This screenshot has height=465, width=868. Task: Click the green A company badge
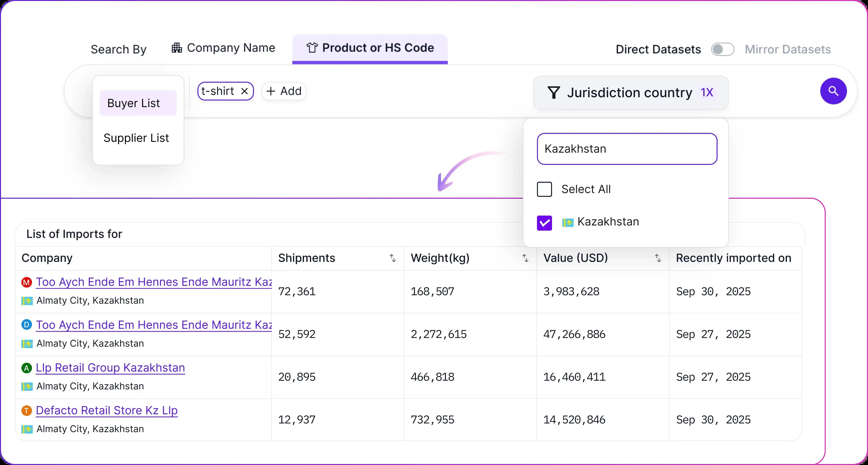tap(27, 368)
